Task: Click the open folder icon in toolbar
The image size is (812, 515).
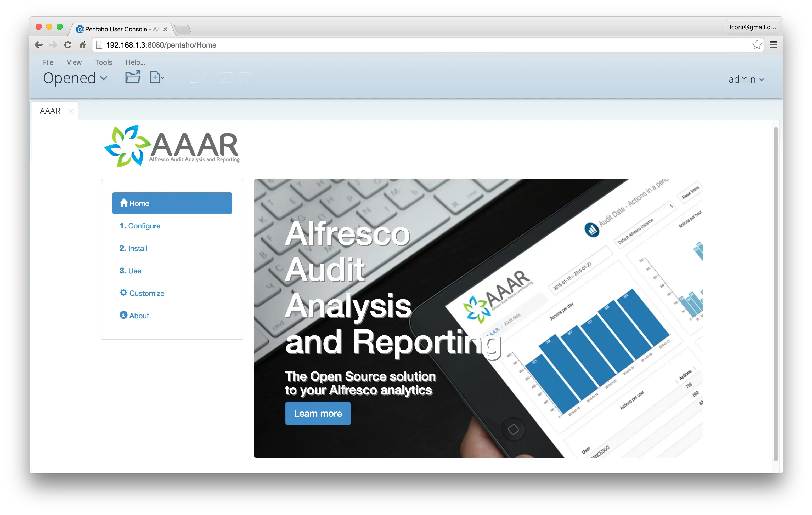Action: click(132, 77)
